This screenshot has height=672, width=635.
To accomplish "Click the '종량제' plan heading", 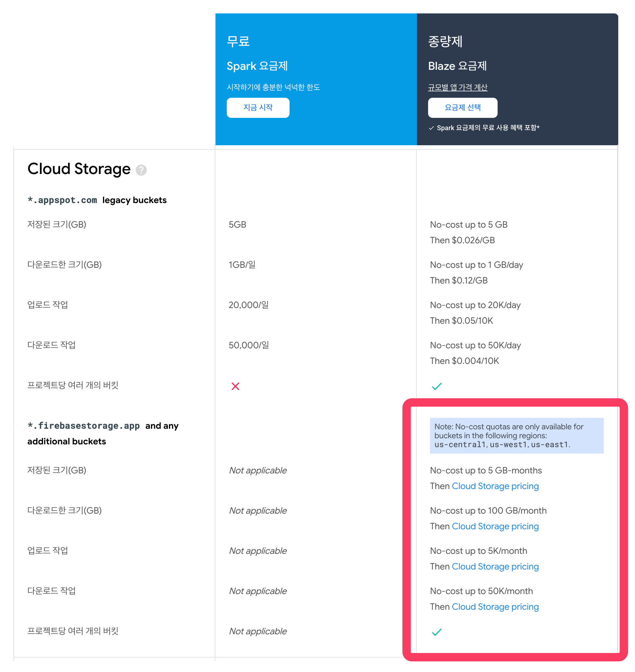I will point(445,41).
